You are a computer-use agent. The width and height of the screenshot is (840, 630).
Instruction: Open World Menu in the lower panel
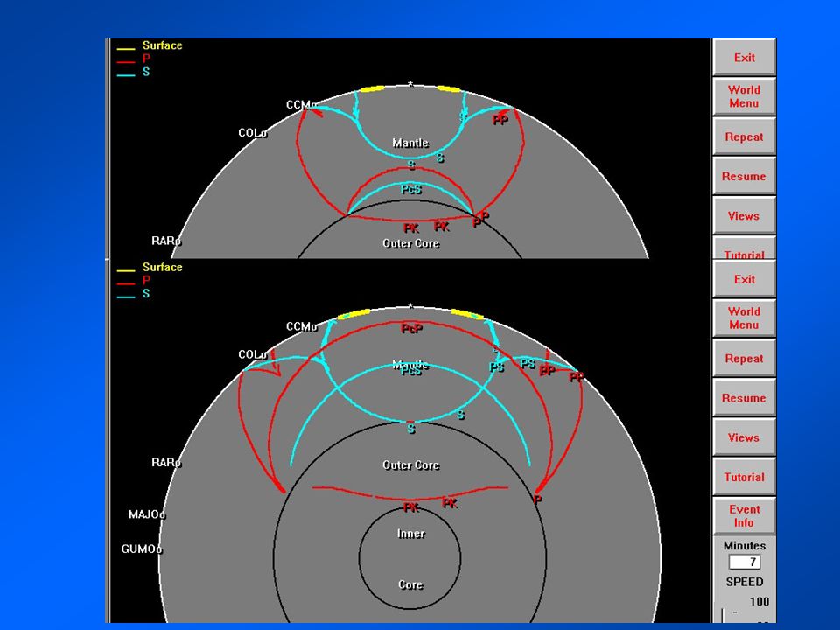[744, 318]
